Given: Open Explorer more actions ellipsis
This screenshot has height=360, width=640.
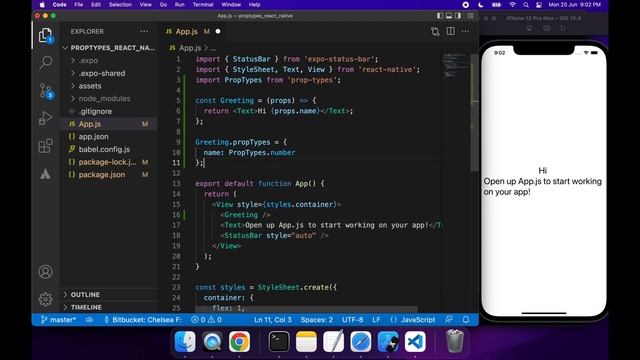Looking at the screenshot, I should [144, 31].
